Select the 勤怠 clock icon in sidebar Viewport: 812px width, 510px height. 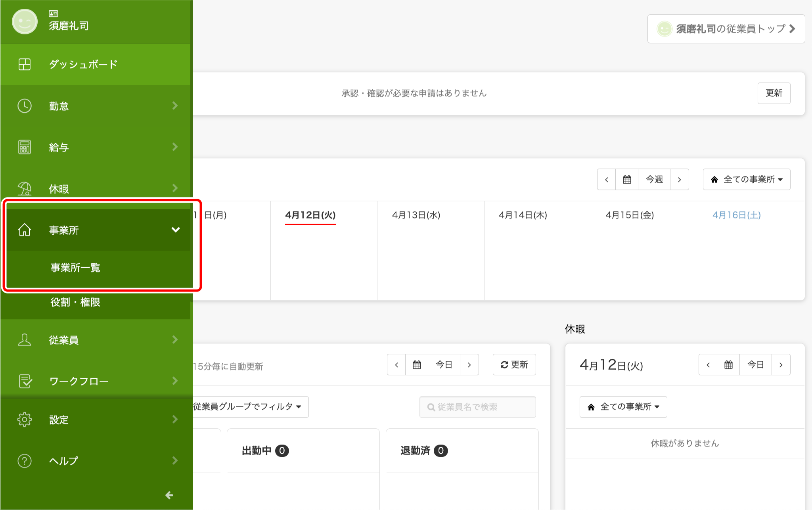point(24,105)
